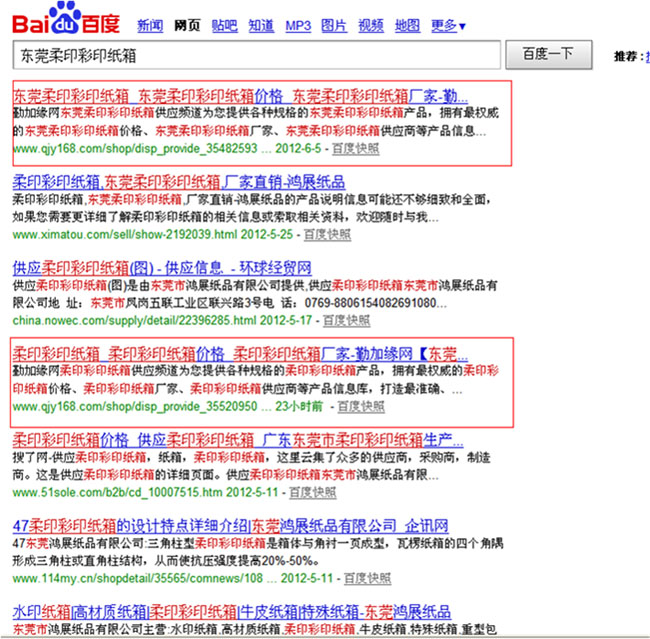Screen dimensions: 650x639
Task: Open 百度快照 for the 51sole.com result
Action: (313, 493)
